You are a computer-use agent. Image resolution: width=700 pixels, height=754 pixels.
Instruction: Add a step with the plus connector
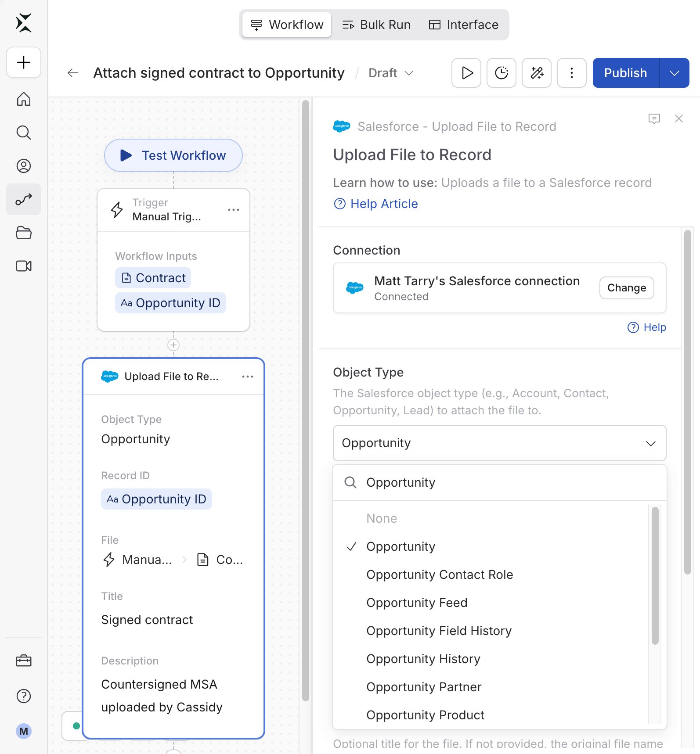(x=173, y=345)
